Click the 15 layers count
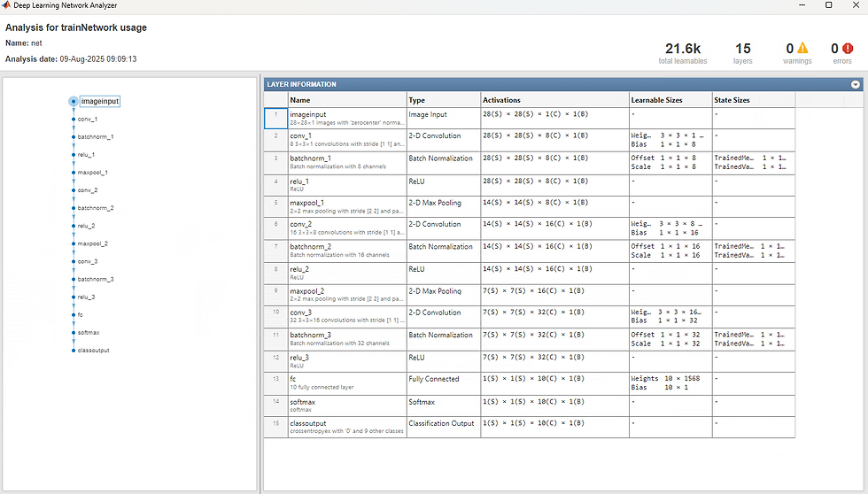868x494 pixels. click(x=743, y=49)
